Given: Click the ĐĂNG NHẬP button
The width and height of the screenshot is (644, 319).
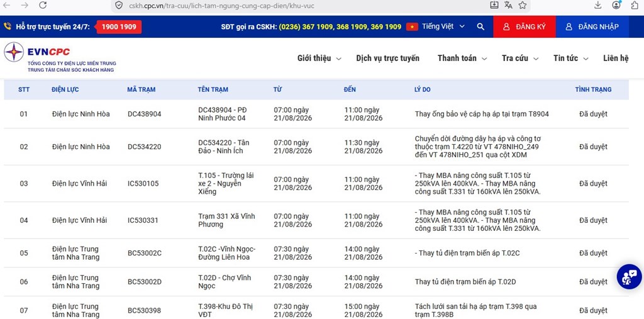Looking at the screenshot, I should (593, 26).
